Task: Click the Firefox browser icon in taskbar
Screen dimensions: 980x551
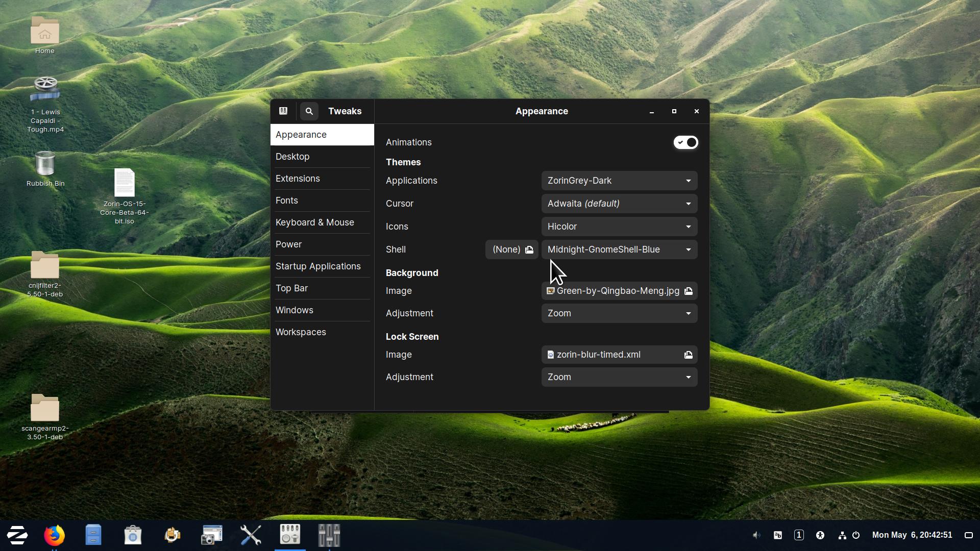Action: pyautogui.click(x=55, y=535)
